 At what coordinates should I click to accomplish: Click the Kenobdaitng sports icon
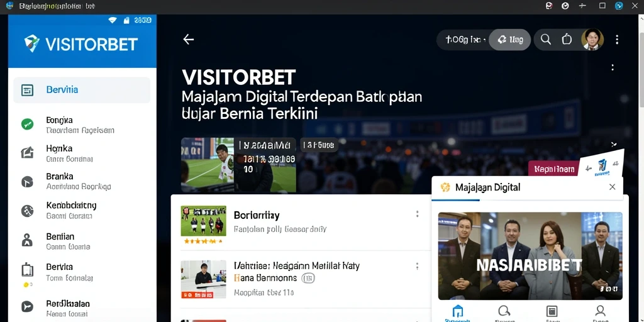click(x=27, y=211)
